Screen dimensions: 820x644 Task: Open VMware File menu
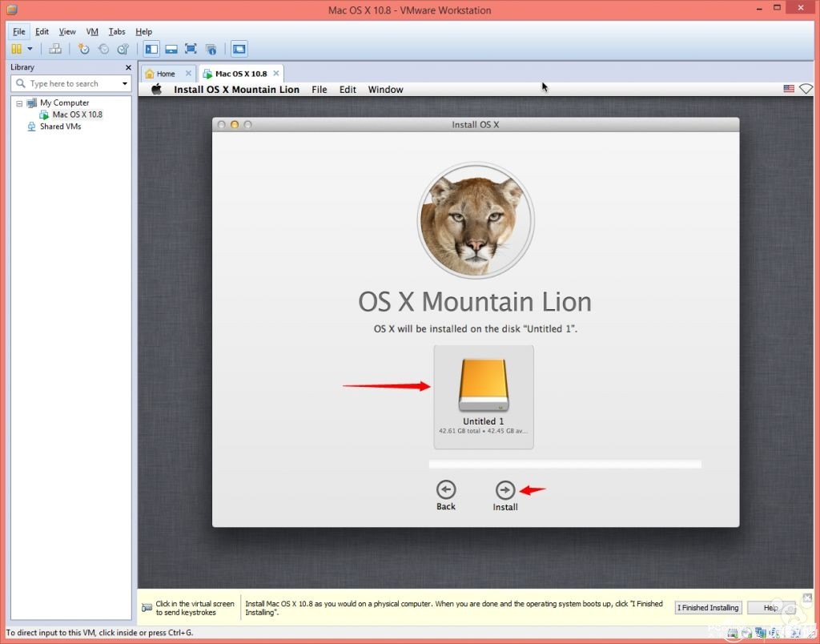[19, 31]
